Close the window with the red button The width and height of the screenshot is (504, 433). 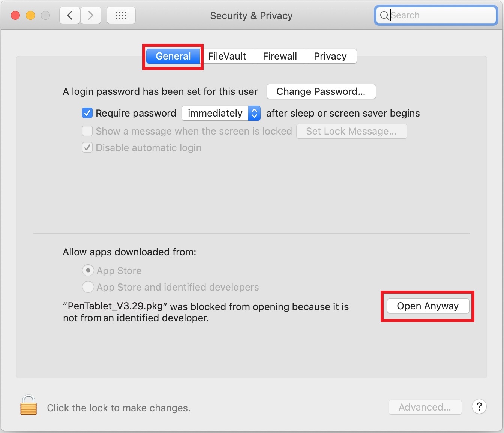coord(15,15)
